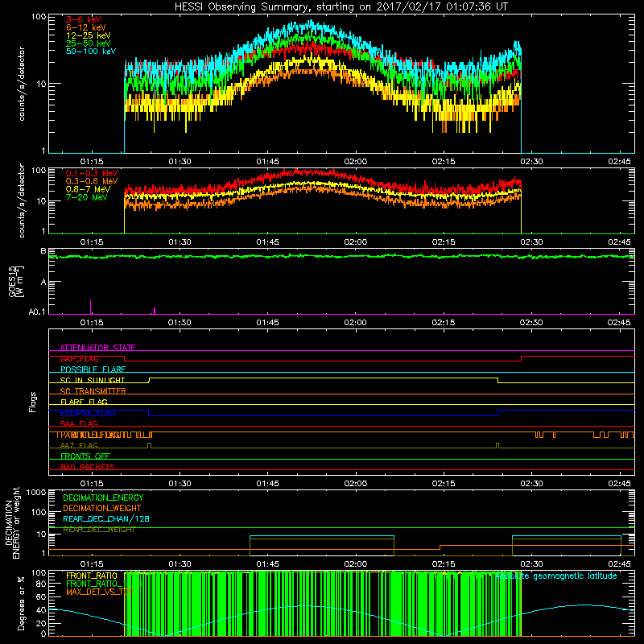The width and height of the screenshot is (644, 644).
Task: Click the magenta spike near 01:15 in GOES15 panel
Action: (91, 307)
